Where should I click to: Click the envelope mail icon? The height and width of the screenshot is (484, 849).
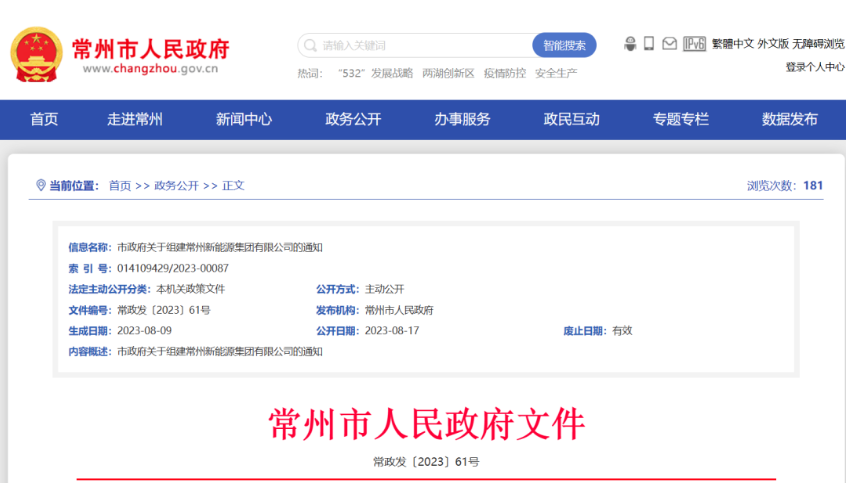668,44
